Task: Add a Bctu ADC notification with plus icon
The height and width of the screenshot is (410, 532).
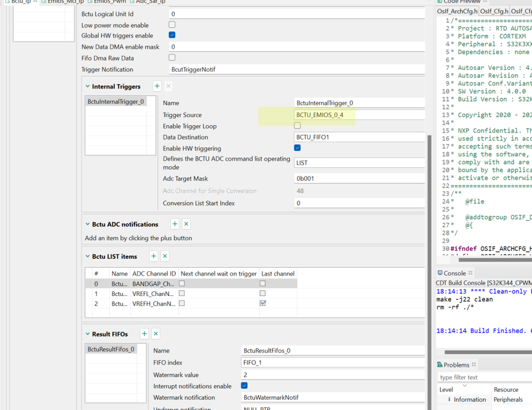Action: coord(175,224)
